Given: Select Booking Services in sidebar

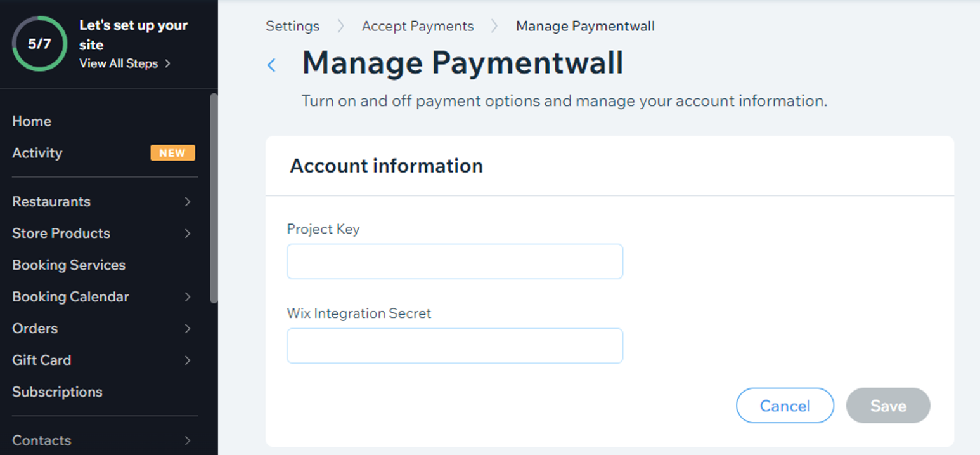Looking at the screenshot, I should click(68, 265).
